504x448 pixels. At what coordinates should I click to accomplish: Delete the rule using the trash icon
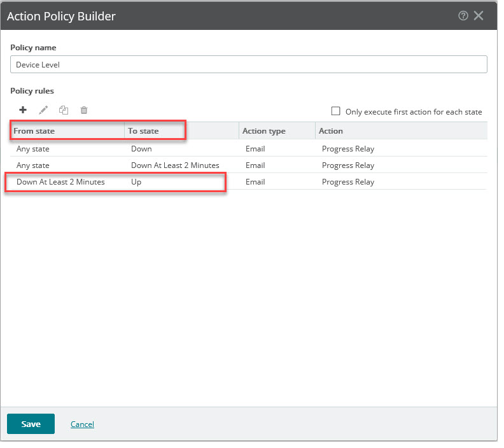coord(85,111)
